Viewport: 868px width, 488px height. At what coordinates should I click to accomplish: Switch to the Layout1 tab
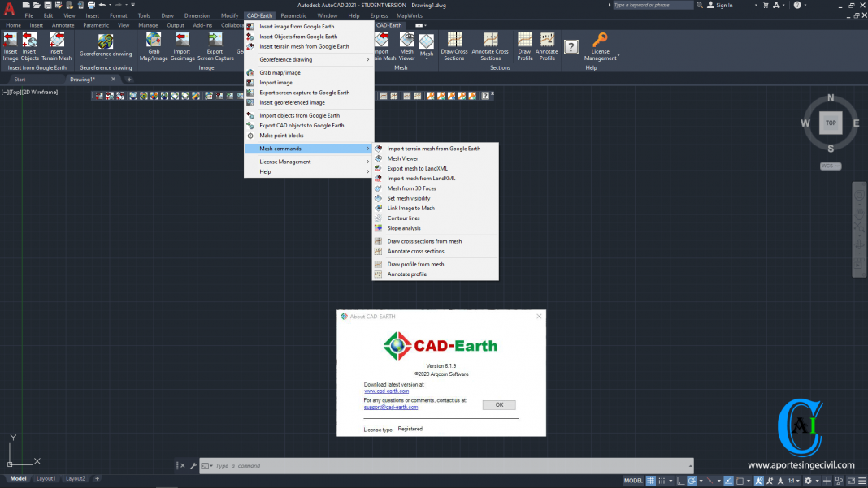pos(46,478)
